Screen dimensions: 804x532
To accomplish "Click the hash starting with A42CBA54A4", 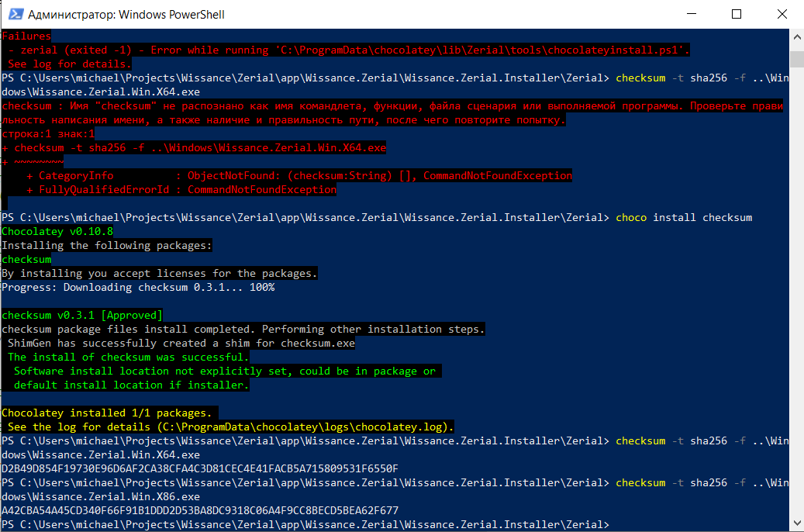I will (x=200, y=511).
